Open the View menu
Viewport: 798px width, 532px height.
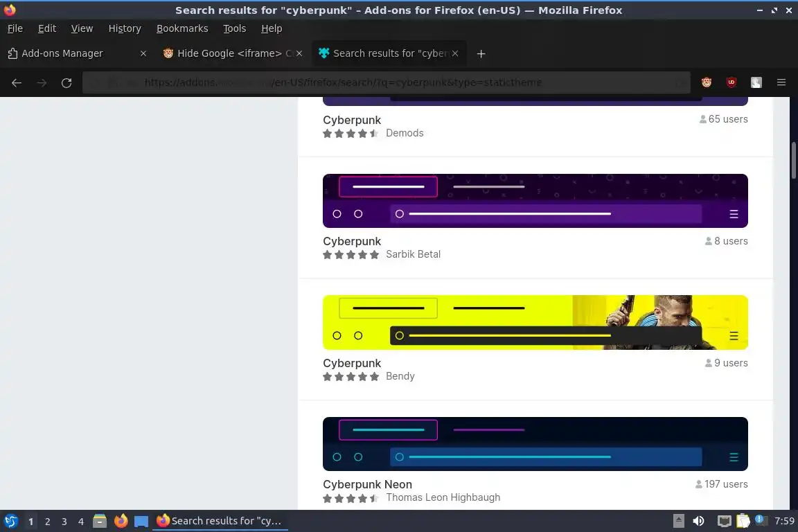82,28
